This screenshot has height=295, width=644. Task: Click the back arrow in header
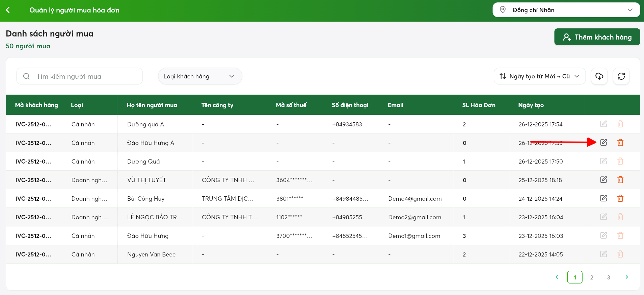8,10
